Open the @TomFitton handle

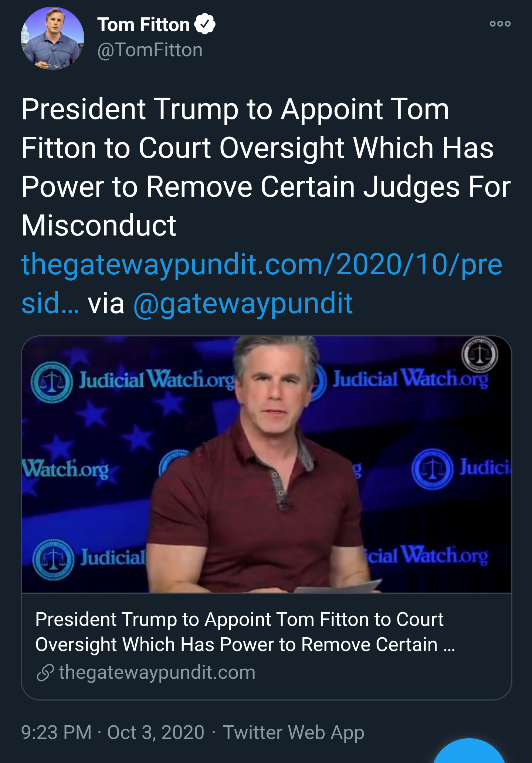[150, 50]
